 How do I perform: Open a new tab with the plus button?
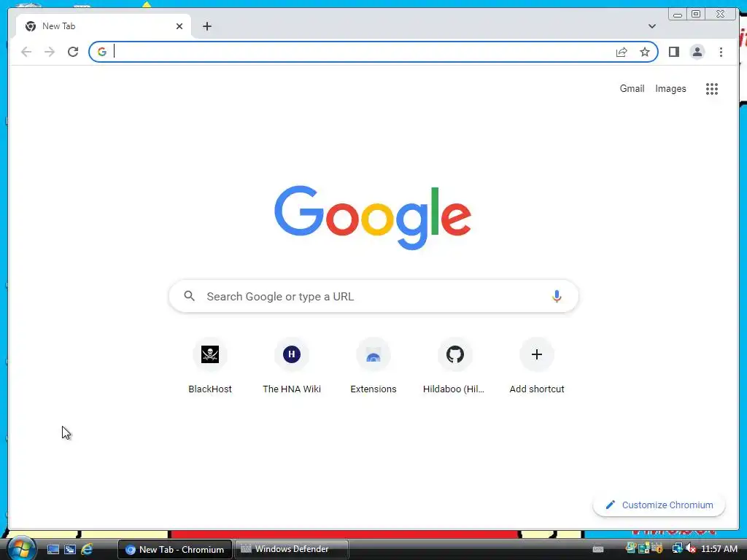click(x=206, y=26)
